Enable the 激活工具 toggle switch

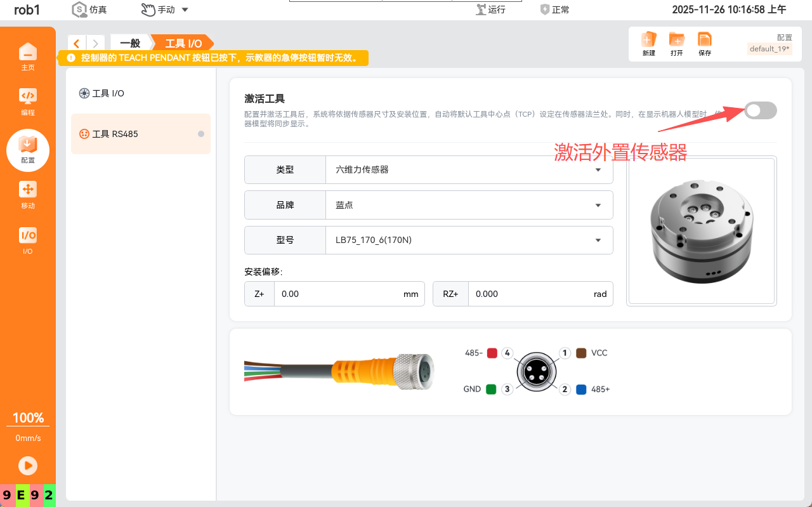[760, 110]
